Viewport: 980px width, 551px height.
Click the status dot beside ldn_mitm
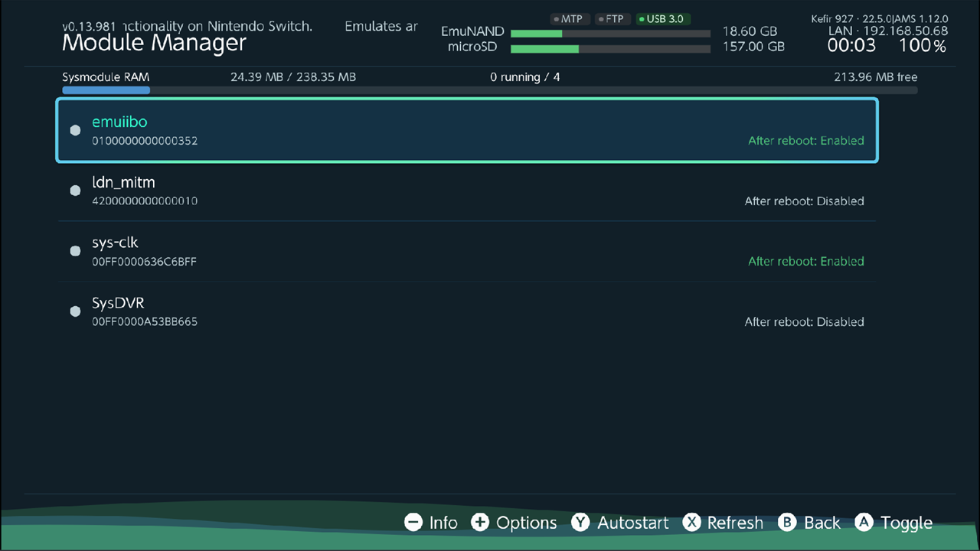pyautogui.click(x=75, y=191)
